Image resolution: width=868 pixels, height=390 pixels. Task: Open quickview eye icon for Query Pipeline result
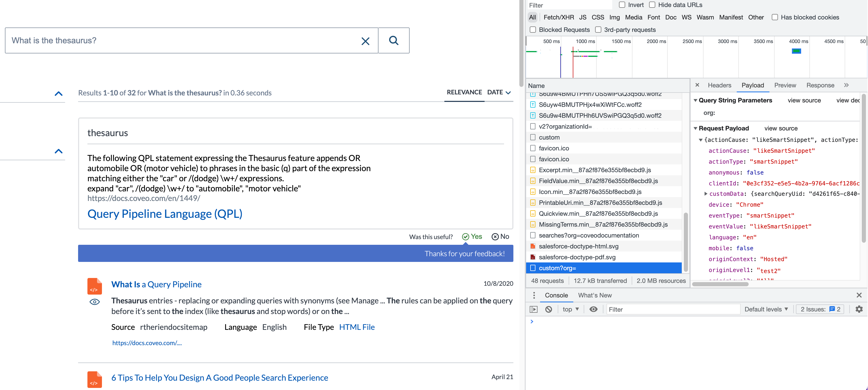(x=95, y=302)
